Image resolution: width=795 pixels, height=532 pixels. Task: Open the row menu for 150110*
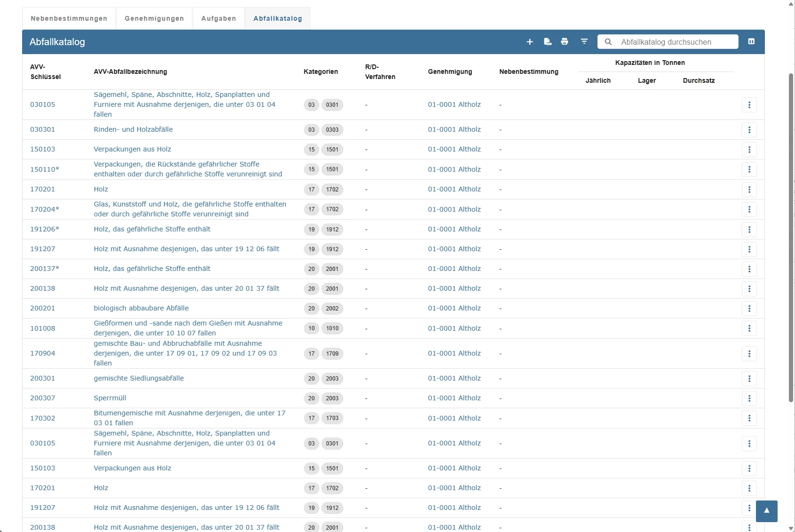[749, 169]
